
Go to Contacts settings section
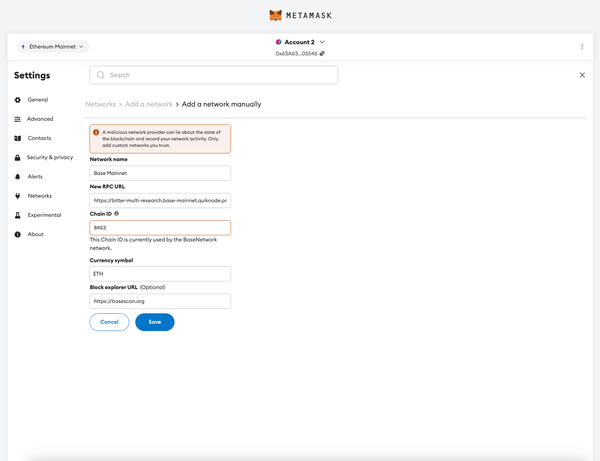[39, 138]
